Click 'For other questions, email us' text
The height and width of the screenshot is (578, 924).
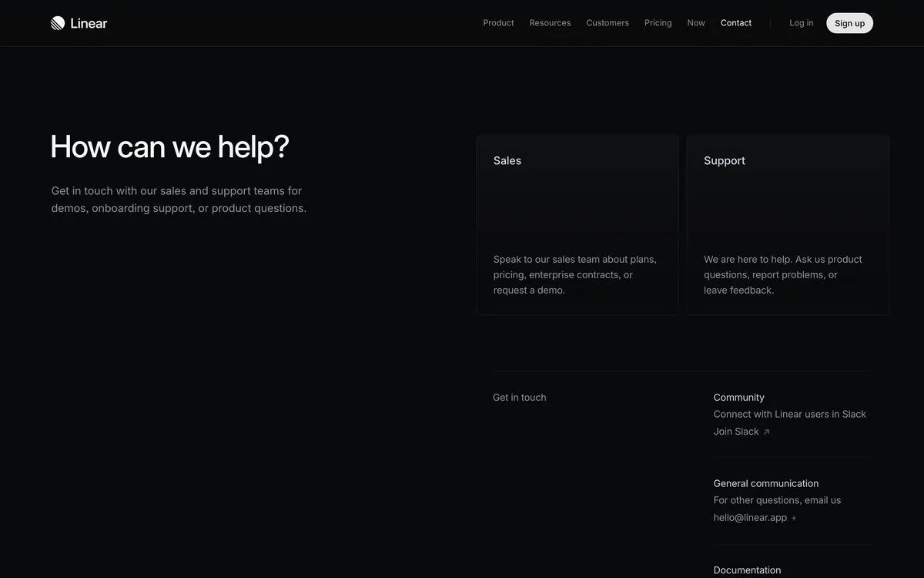point(778,501)
